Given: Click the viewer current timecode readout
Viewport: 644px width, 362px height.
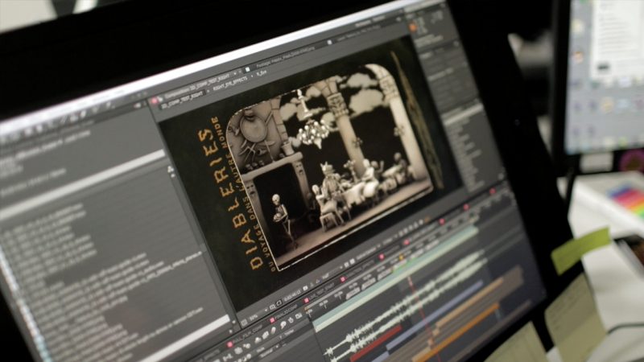Looking at the screenshot, I should point(291,294).
